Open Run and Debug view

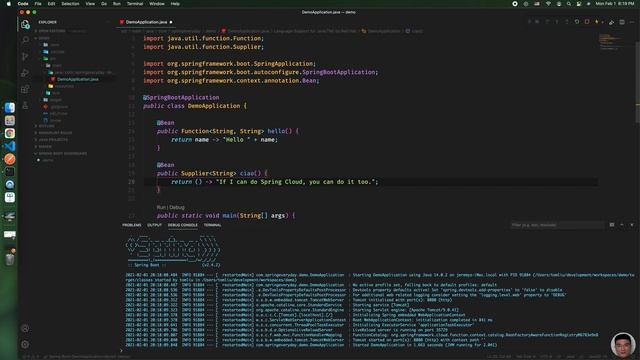[25, 72]
